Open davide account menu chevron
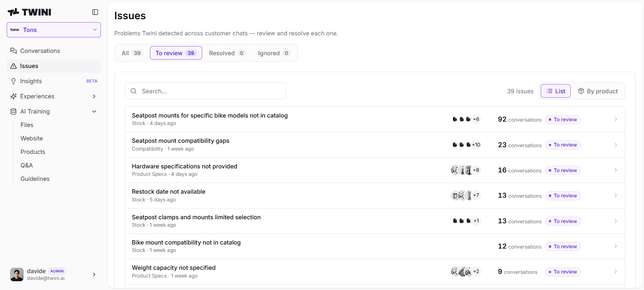The width and height of the screenshot is (644, 290). click(x=94, y=275)
